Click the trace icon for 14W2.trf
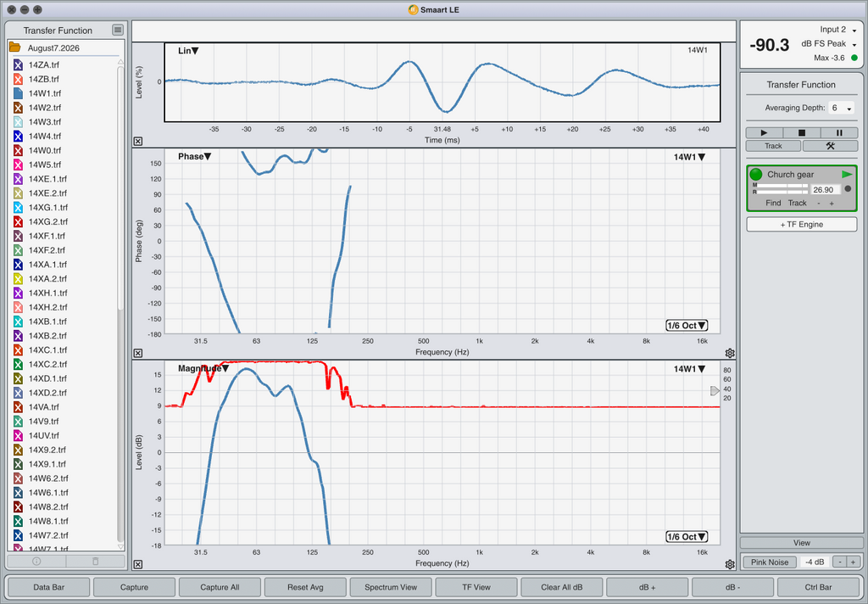The width and height of the screenshot is (868, 604). click(18, 108)
